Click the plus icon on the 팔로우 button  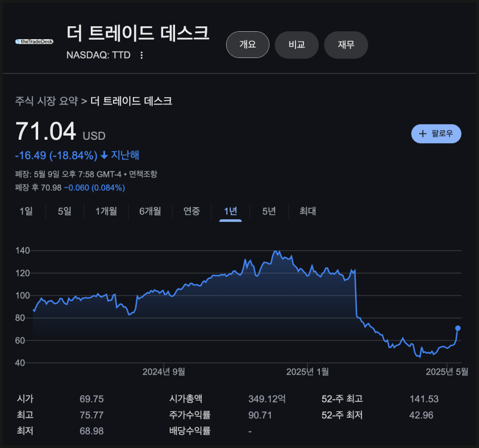tap(423, 133)
